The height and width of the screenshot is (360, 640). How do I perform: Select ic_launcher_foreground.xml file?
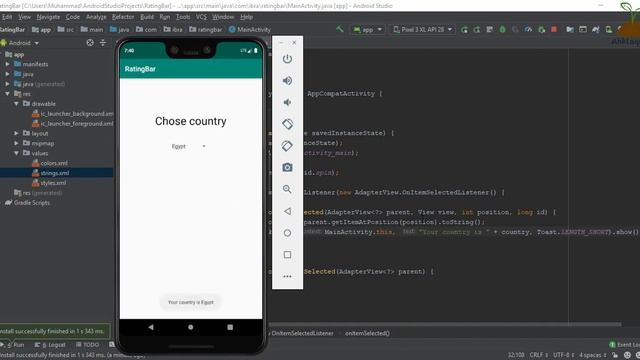click(x=73, y=124)
